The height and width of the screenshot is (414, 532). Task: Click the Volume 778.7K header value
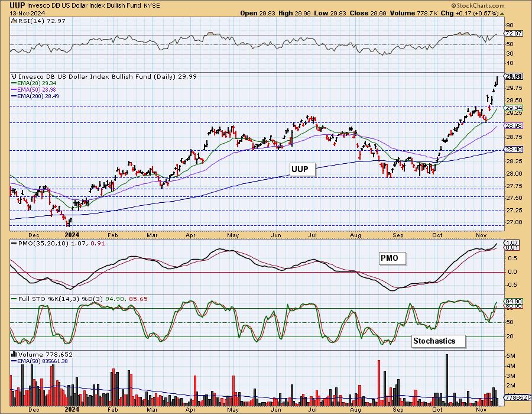click(x=414, y=13)
